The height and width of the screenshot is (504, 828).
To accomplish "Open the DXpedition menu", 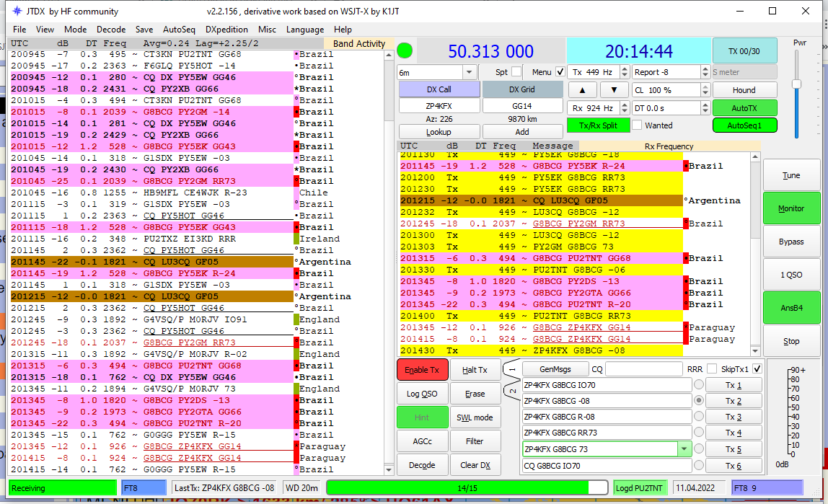I will pyautogui.click(x=226, y=30).
